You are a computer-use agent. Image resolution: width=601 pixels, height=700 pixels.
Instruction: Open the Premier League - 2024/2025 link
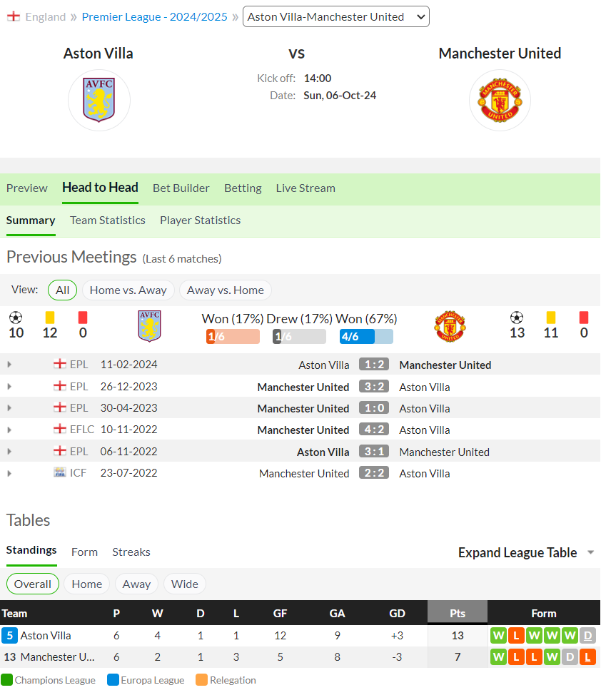coord(154,17)
